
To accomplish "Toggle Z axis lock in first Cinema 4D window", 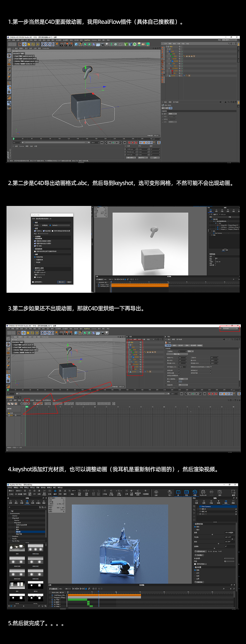I will pos(52,44).
